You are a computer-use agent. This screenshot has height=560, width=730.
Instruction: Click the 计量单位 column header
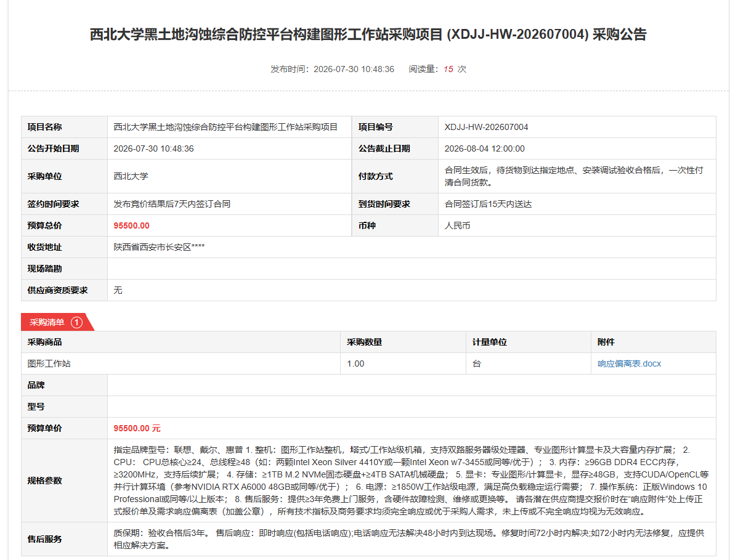pos(529,342)
